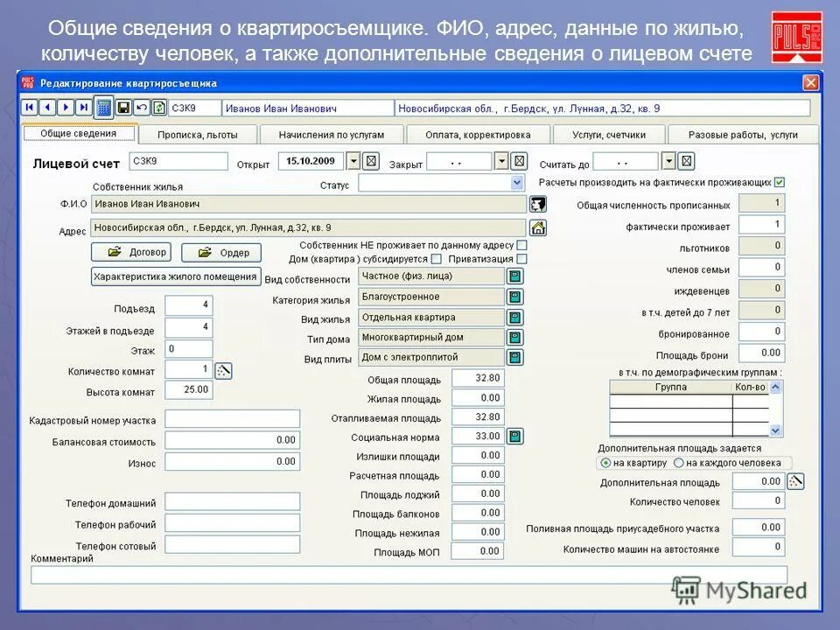Viewport: 840px width, 630px height.
Task: Open Вид жилья reference book icon
Action: pos(514,318)
